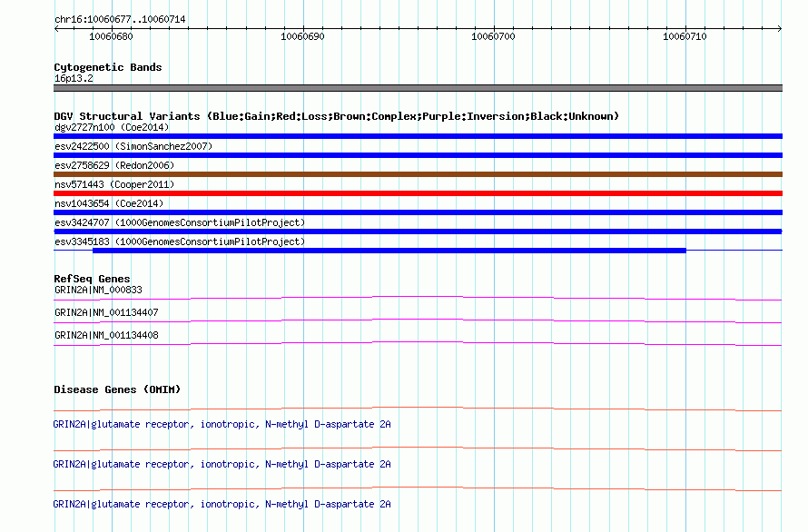Screen dimensions: 808x532
Task: Open the second GRIN2A glutamate receptor OMIM link
Action: tap(222, 464)
